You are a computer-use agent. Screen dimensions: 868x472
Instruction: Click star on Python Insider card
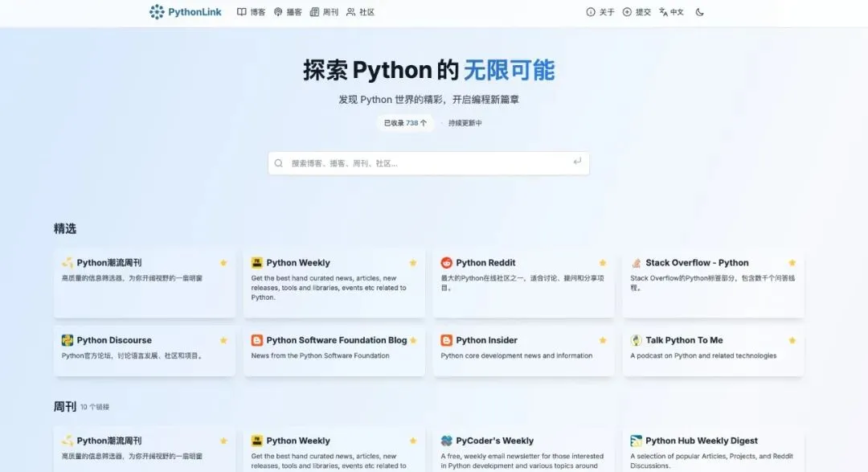coord(603,340)
